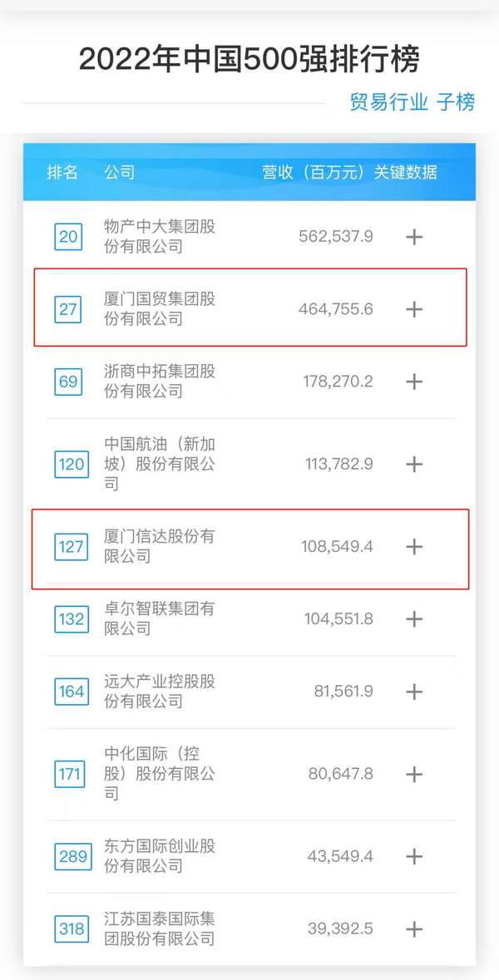
Task: Expand key data for 物产中大集团
Action: [413, 237]
